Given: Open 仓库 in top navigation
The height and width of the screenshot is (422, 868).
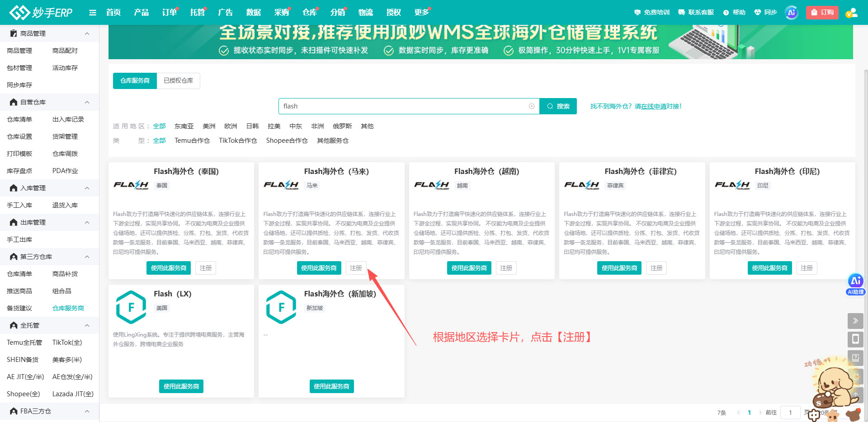Looking at the screenshot, I should (x=310, y=13).
